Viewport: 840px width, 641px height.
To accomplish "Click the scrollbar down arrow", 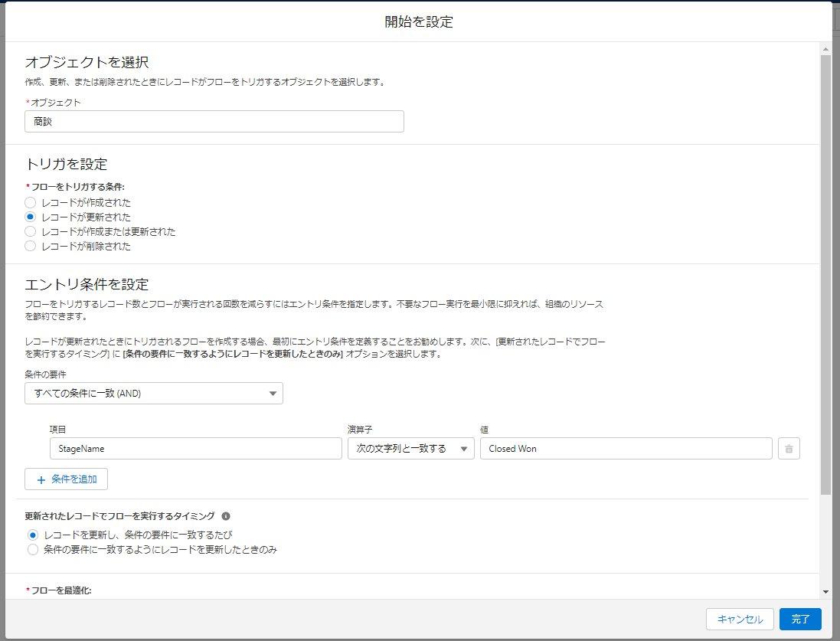I will pos(826,591).
